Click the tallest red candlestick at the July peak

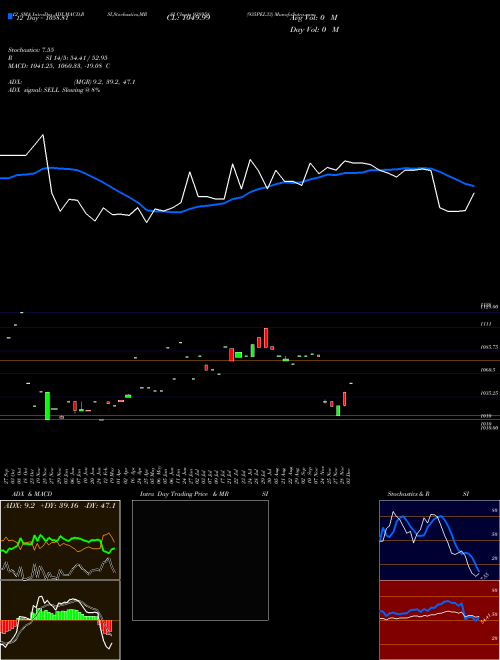[x=266, y=338]
